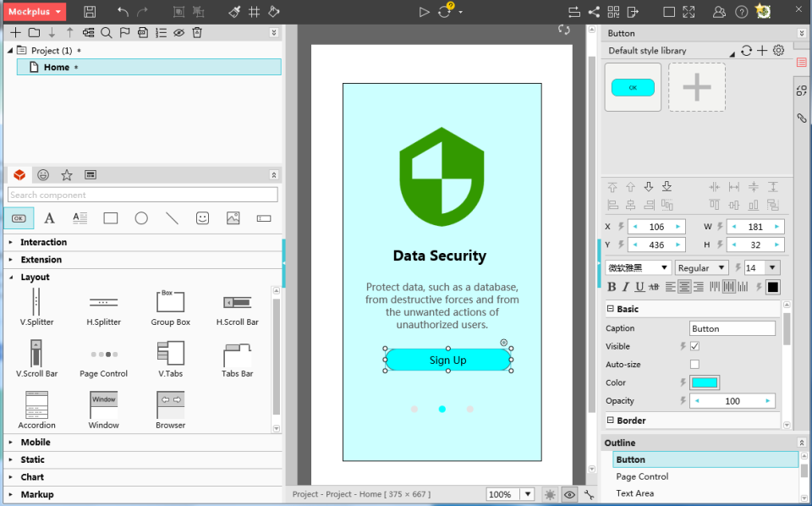This screenshot has height=506, width=812.
Task: Toggle italic text formatting
Action: 626,287
